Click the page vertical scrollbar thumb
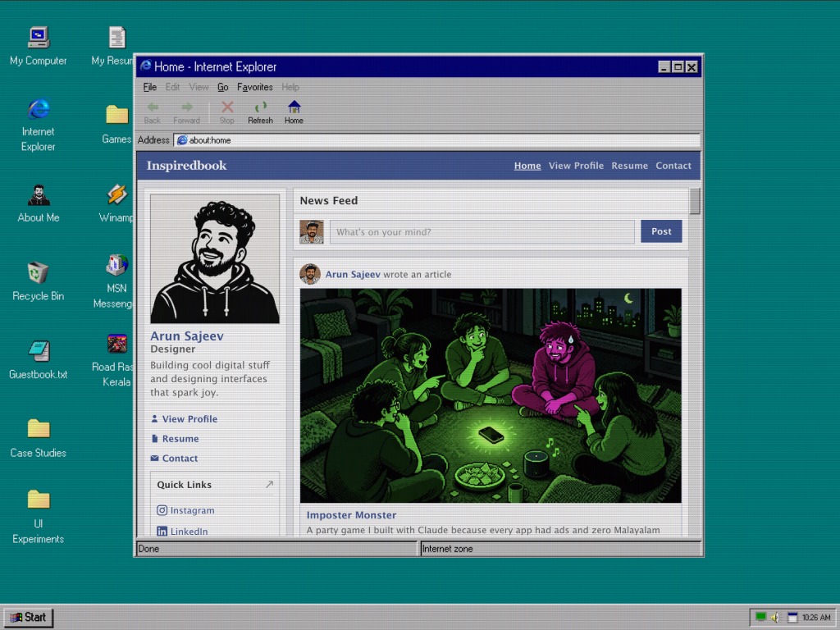Viewport: 840px width, 630px height. pos(695,201)
